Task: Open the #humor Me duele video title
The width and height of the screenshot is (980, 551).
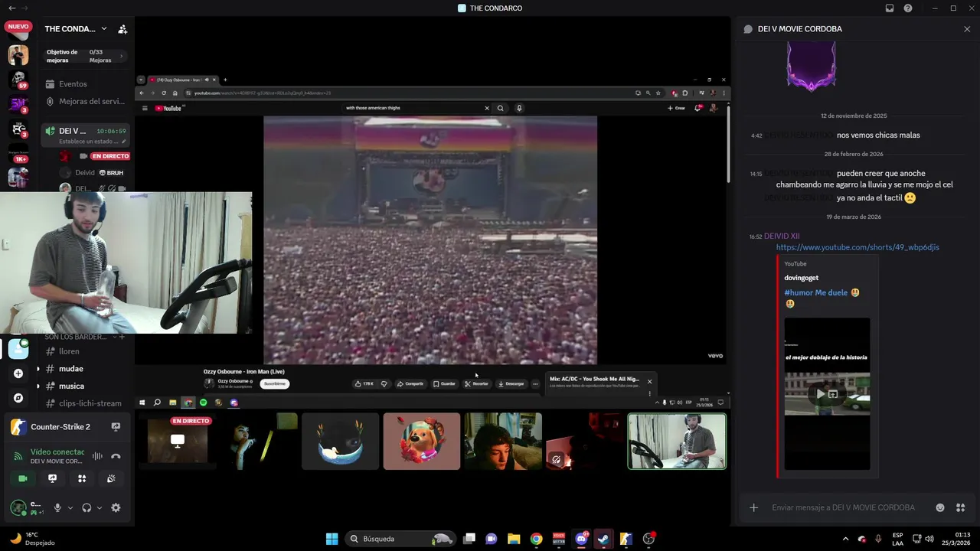Action: (x=816, y=292)
